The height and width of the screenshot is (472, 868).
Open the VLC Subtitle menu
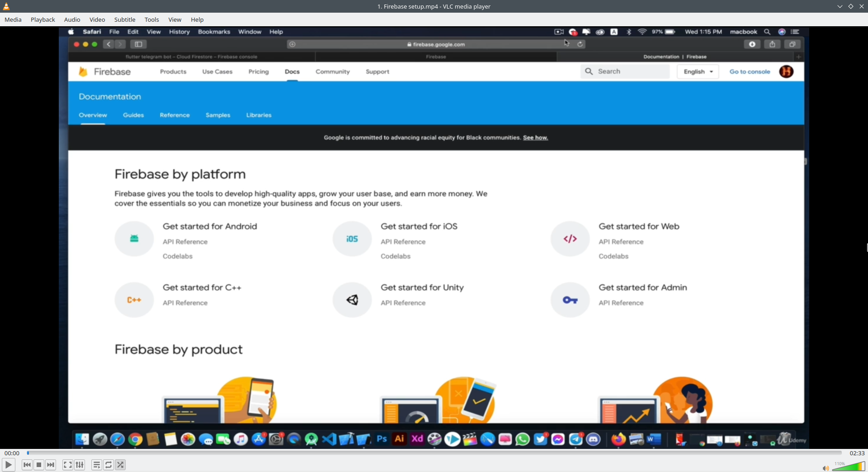(x=125, y=19)
